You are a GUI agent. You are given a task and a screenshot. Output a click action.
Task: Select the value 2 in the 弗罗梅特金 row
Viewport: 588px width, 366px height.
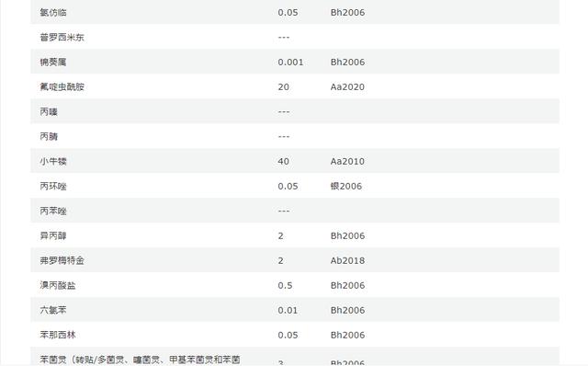[280, 260]
